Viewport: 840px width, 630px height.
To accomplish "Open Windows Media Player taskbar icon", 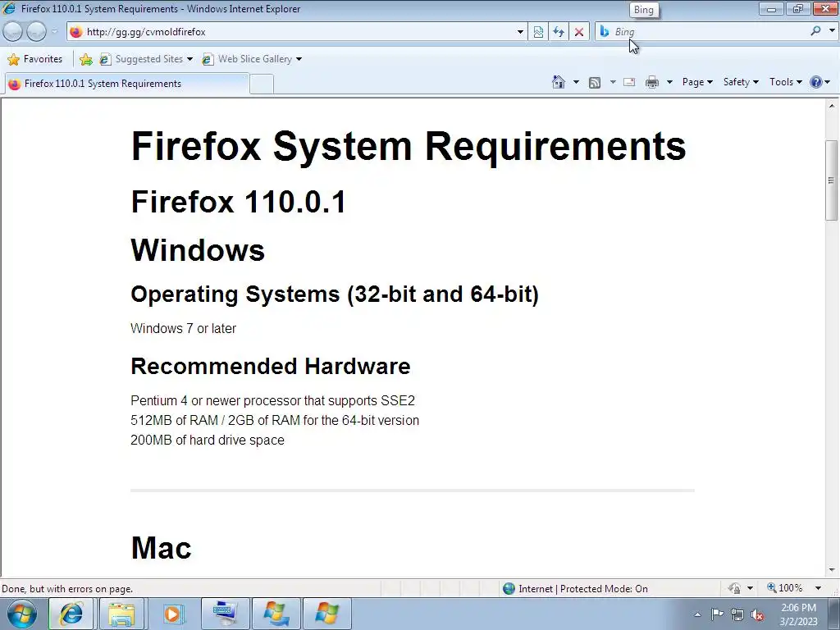I will click(x=172, y=614).
